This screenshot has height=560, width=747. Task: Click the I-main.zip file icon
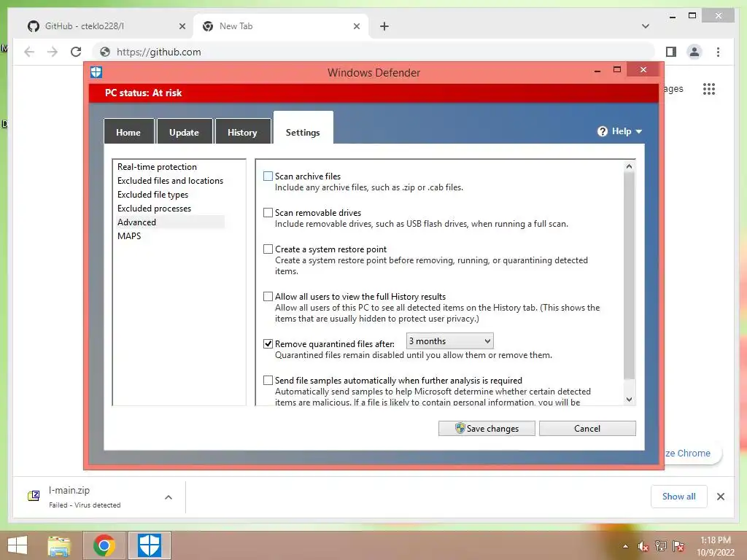(x=34, y=496)
